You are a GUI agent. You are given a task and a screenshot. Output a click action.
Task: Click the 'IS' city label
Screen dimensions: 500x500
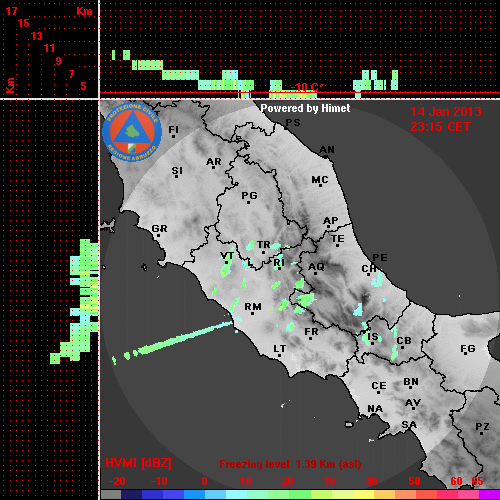click(x=373, y=337)
